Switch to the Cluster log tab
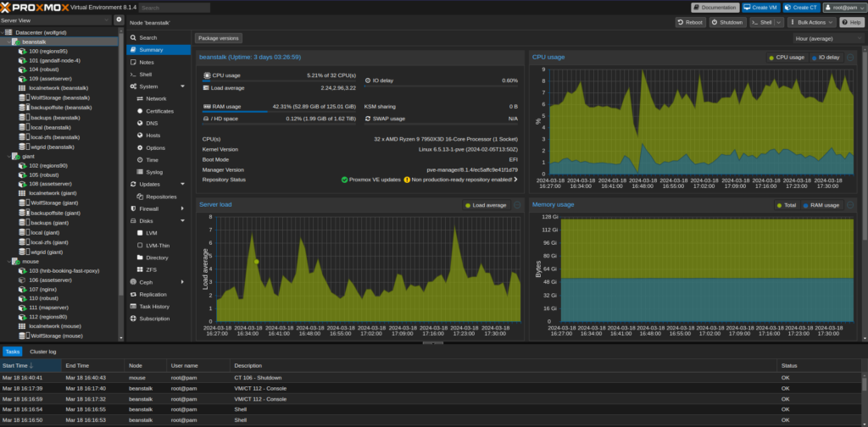The width and height of the screenshot is (868, 427). [x=42, y=351]
